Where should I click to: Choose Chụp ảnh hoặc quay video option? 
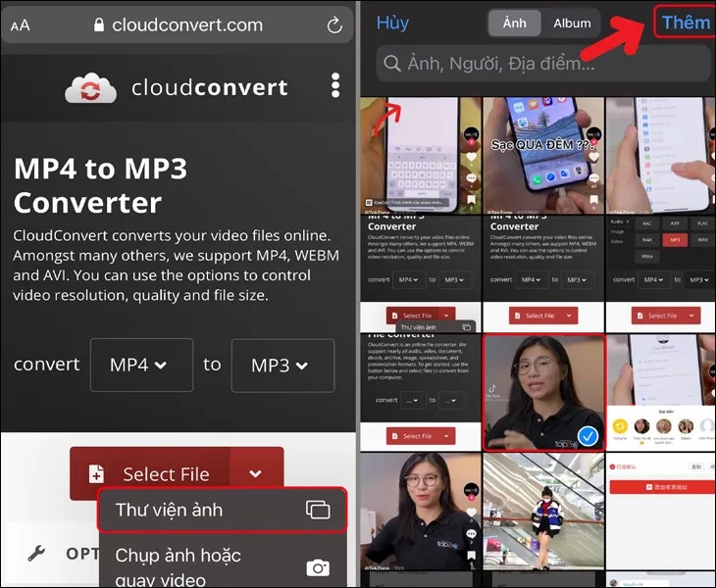click(222, 562)
